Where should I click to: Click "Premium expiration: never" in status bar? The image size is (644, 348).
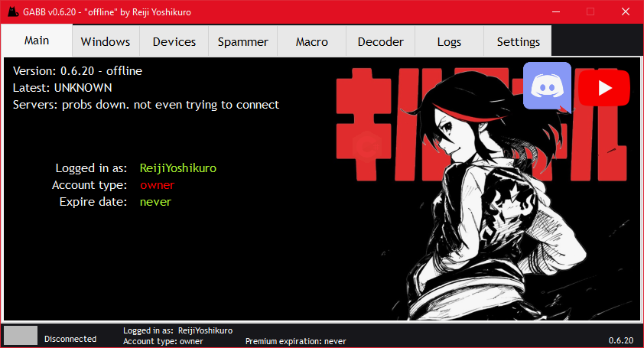click(x=295, y=341)
